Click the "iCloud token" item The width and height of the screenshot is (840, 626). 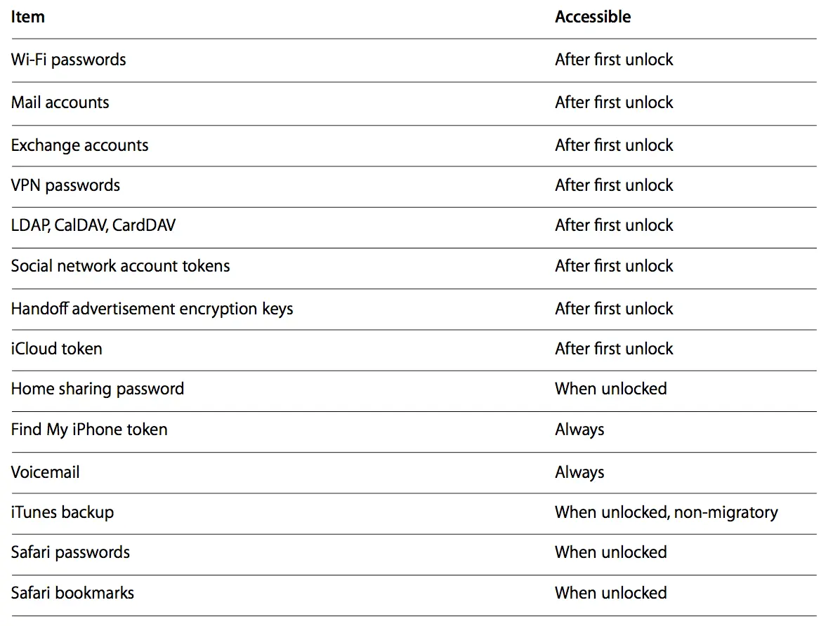tap(57, 349)
